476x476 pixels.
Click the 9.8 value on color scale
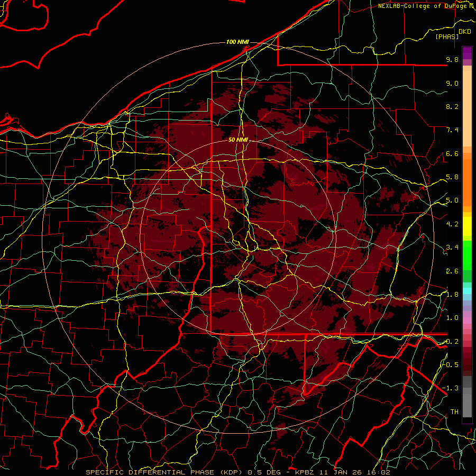point(452,60)
